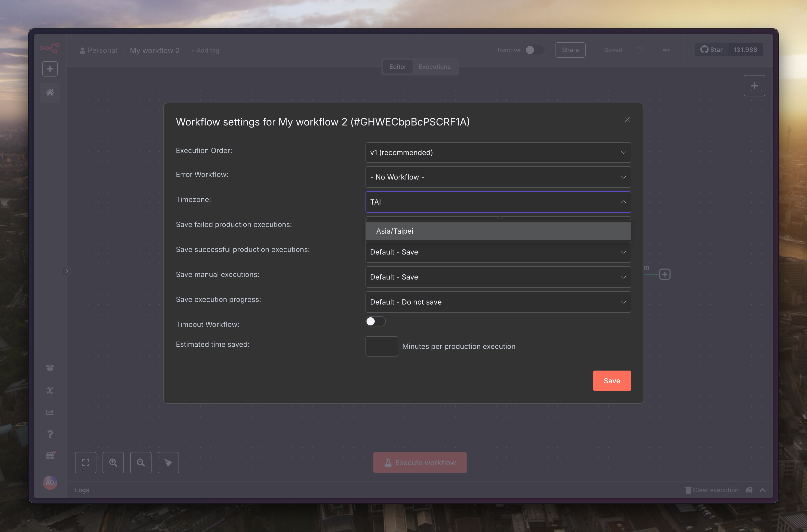Click the Estimated time saved input field
Screen dimensions: 807x532
pos(381,346)
